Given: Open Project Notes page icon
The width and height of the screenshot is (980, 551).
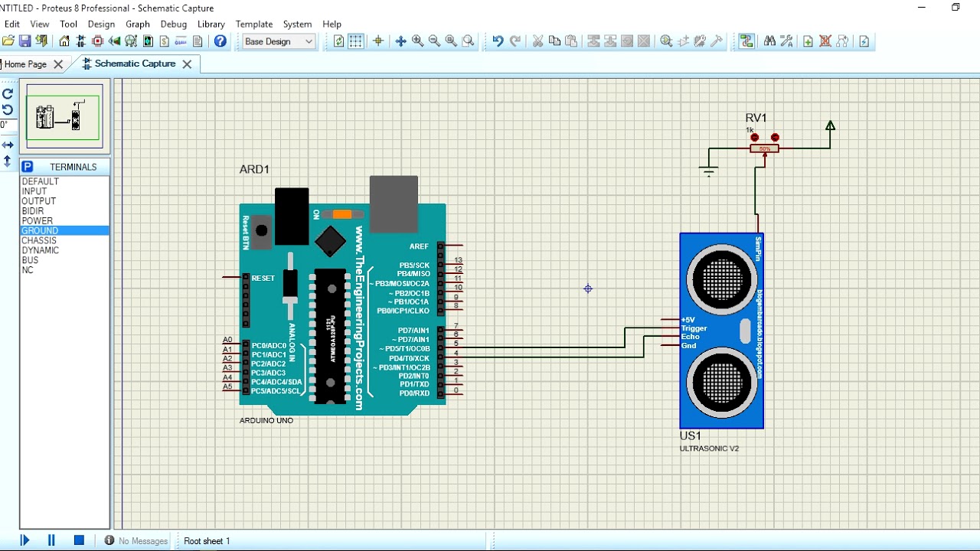Looking at the screenshot, I should (x=198, y=41).
